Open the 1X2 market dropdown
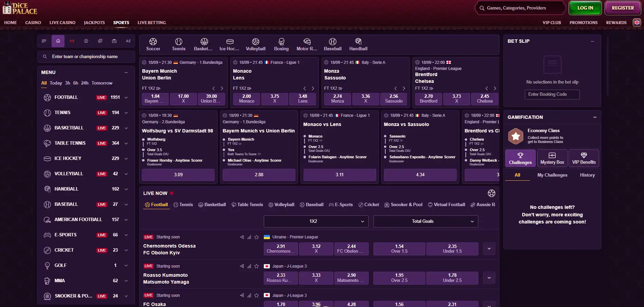The image size is (644, 307). point(316,221)
